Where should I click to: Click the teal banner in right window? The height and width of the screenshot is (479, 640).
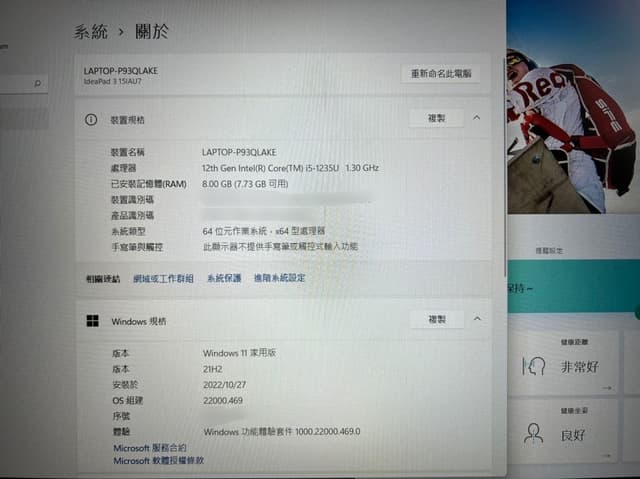coord(573,286)
